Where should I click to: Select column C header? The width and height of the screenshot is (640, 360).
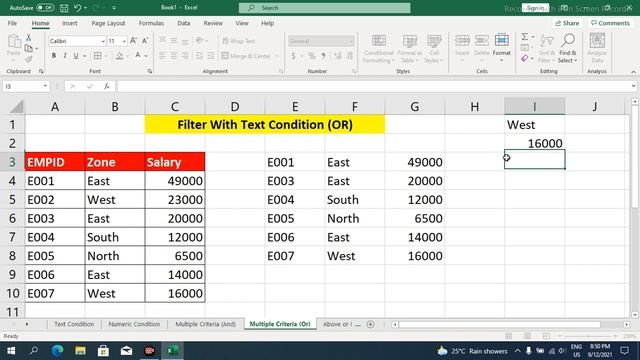click(175, 107)
